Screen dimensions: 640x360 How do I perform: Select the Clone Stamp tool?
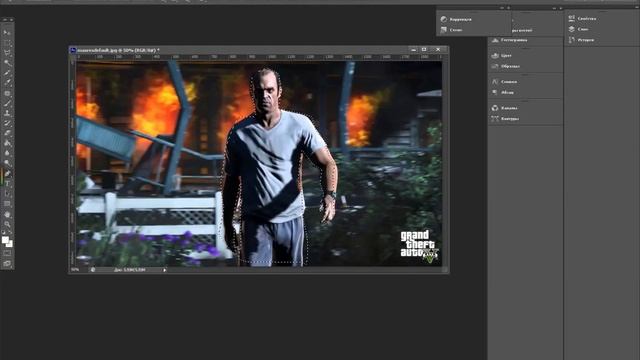click(x=7, y=113)
